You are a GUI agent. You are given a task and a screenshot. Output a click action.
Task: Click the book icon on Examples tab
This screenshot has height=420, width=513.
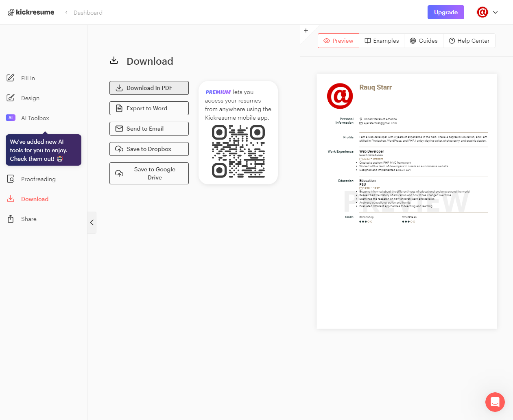click(x=368, y=41)
